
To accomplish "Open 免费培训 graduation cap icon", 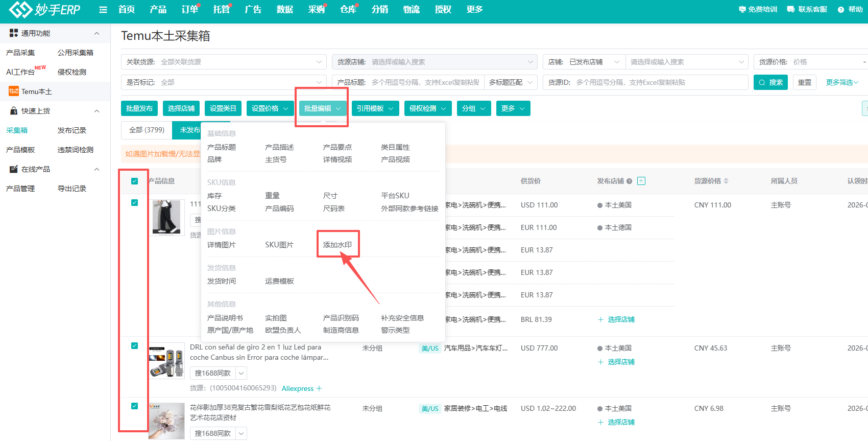I will [x=742, y=9].
